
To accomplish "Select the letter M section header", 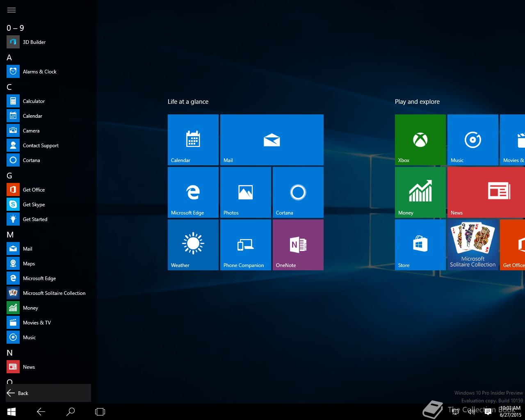I will [x=10, y=235].
